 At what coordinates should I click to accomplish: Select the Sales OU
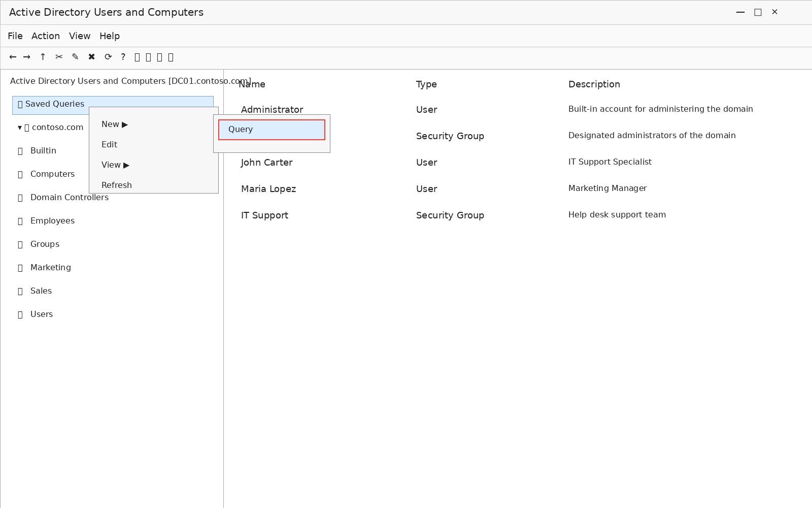(x=41, y=291)
